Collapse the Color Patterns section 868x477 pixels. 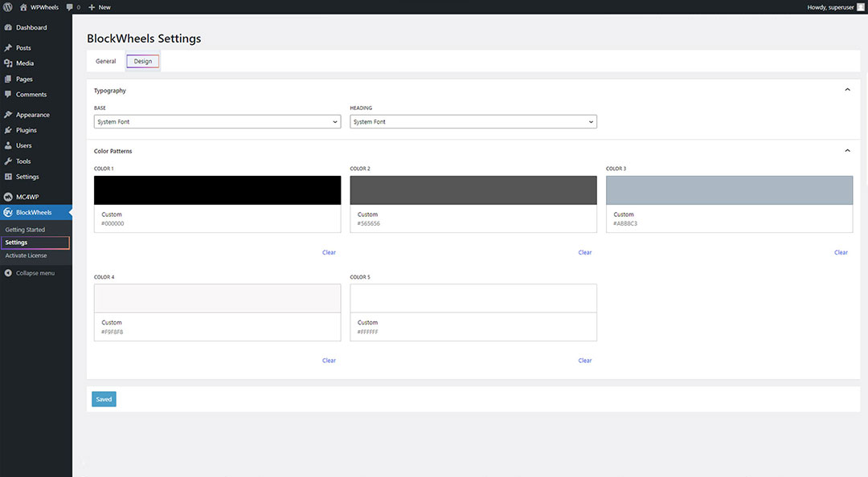[847, 151]
